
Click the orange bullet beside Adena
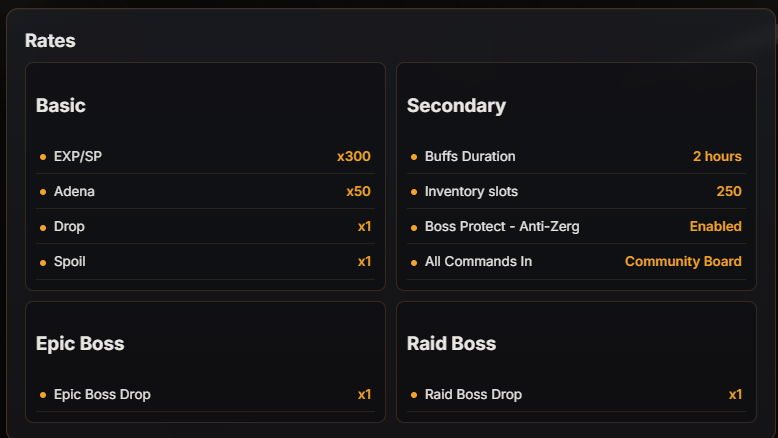coord(43,192)
